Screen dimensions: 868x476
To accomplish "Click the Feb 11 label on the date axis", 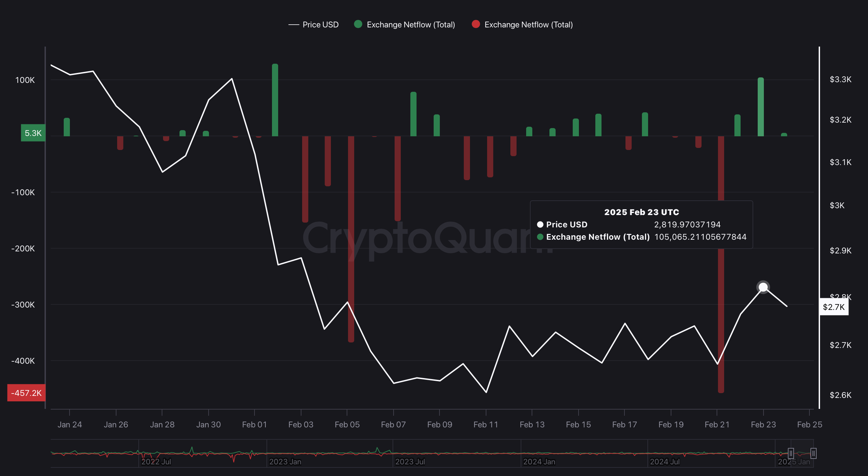I will tap(486, 425).
